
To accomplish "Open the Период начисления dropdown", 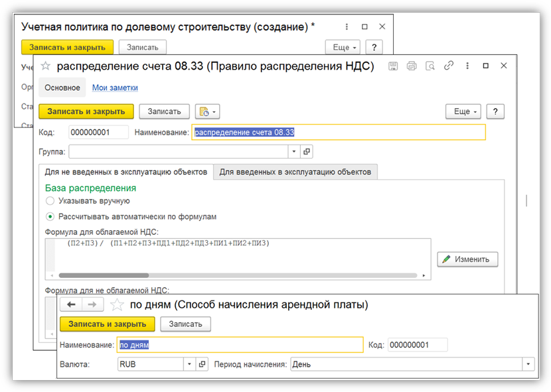I will [x=528, y=364].
